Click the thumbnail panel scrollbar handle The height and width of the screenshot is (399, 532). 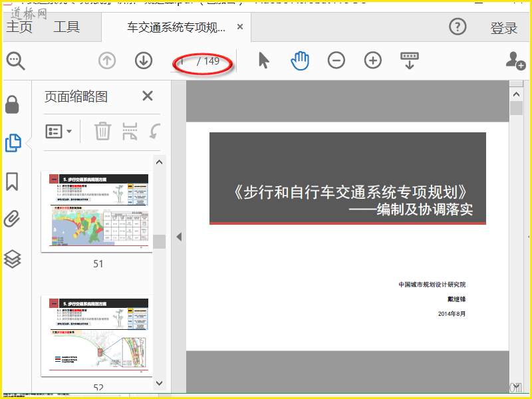159,242
